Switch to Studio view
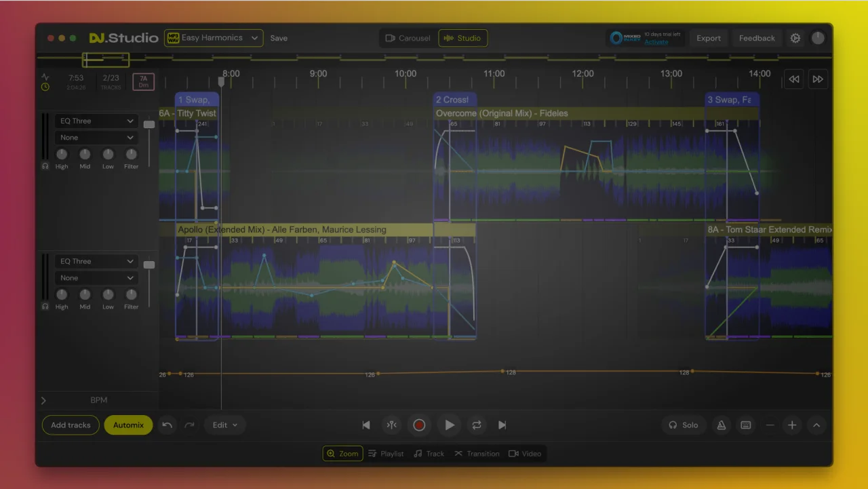The width and height of the screenshot is (868, 489). tap(462, 38)
